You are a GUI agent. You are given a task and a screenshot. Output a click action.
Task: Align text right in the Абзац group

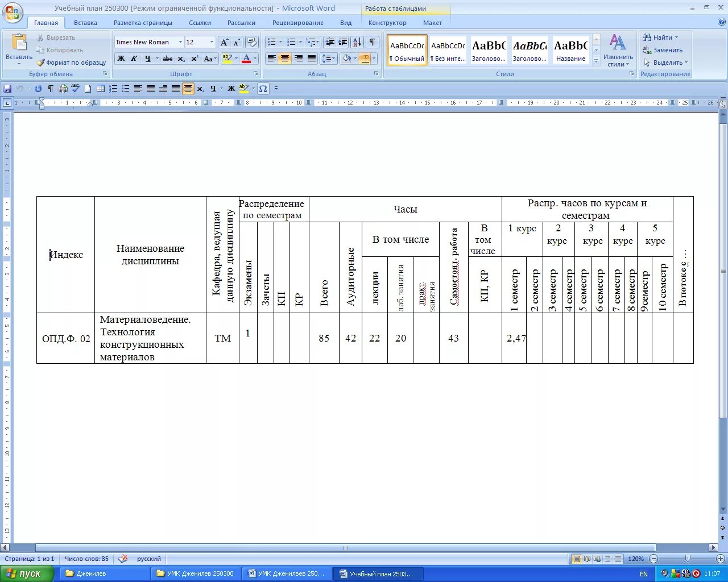(299, 59)
